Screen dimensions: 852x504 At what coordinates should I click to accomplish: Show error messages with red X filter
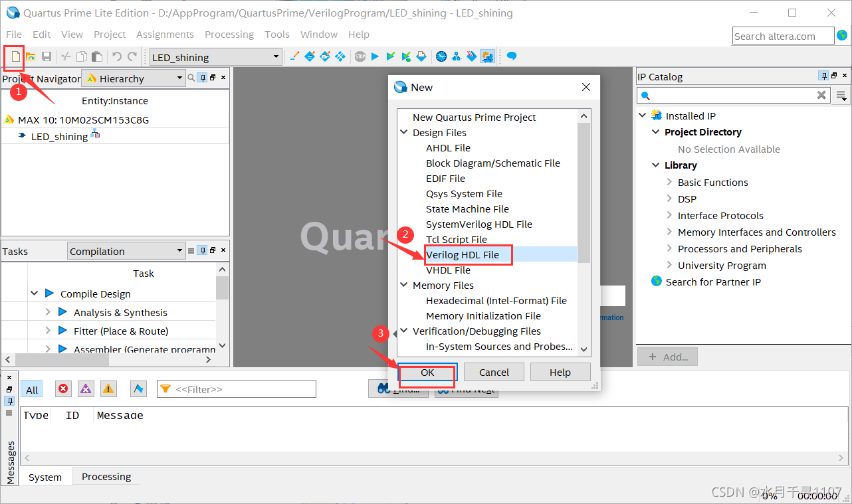(63, 389)
